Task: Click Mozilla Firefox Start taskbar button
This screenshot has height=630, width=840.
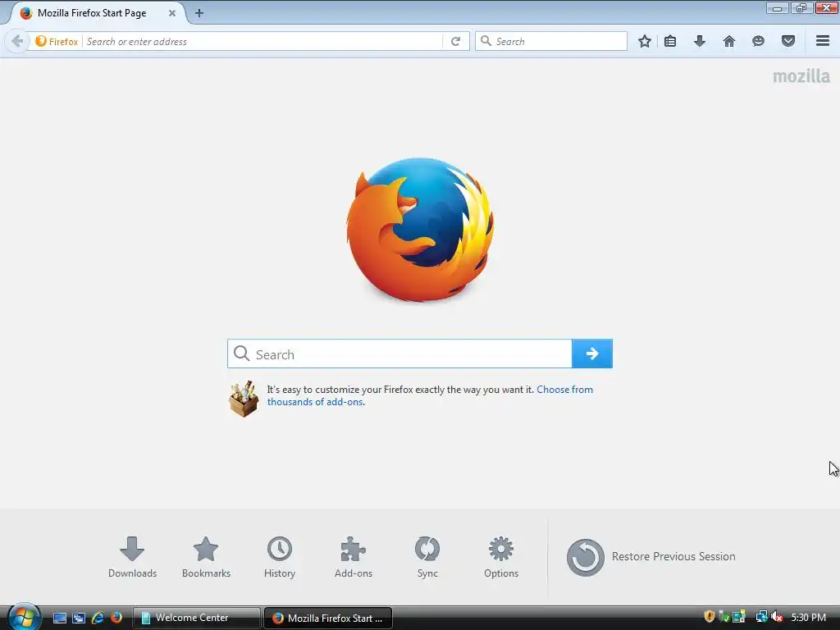Action: coord(328,618)
